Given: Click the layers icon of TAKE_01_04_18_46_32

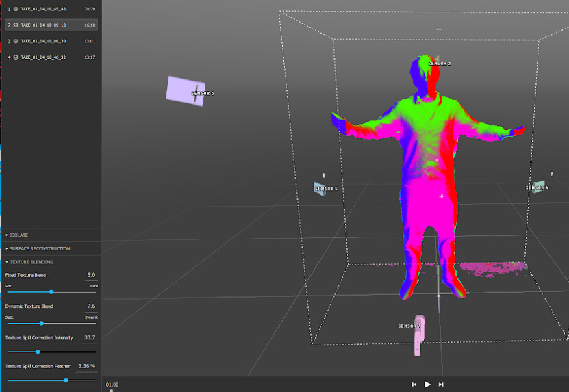Looking at the screenshot, I should coord(16,57).
